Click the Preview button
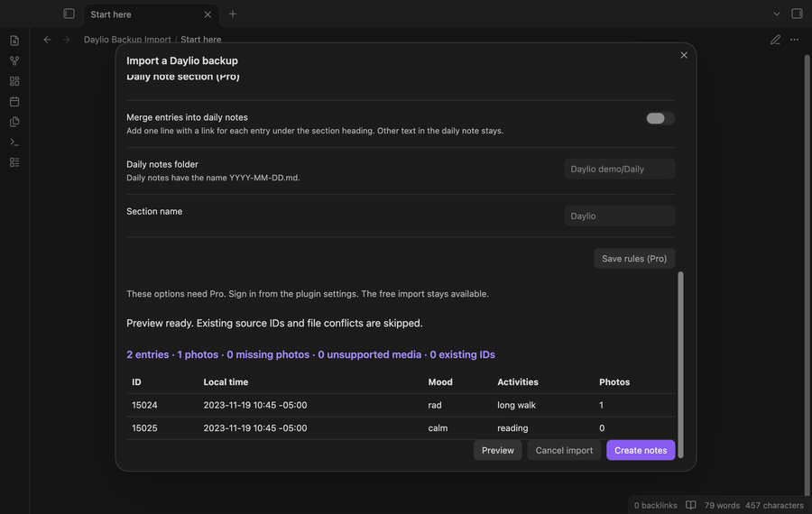 click(498, 450)
